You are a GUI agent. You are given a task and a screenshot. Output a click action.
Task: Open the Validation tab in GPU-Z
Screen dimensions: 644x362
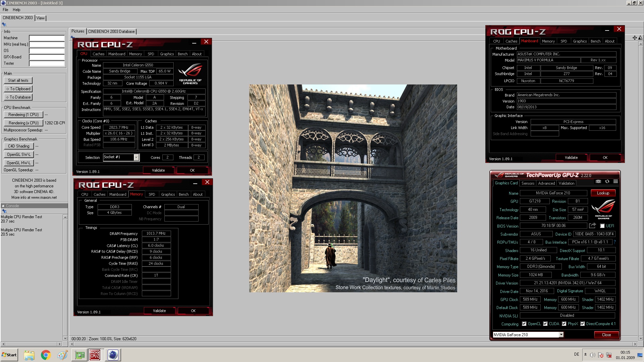click(567, 183)
